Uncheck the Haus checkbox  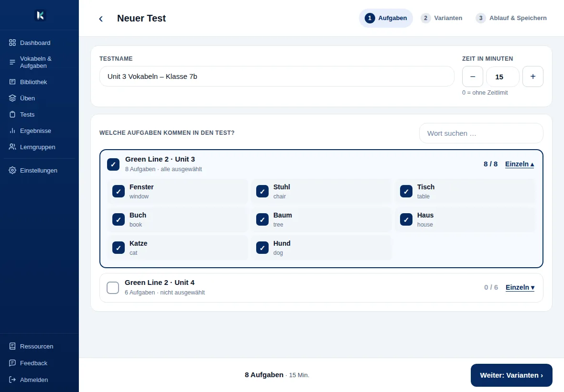pyautogui.click(x=406, y=219)
